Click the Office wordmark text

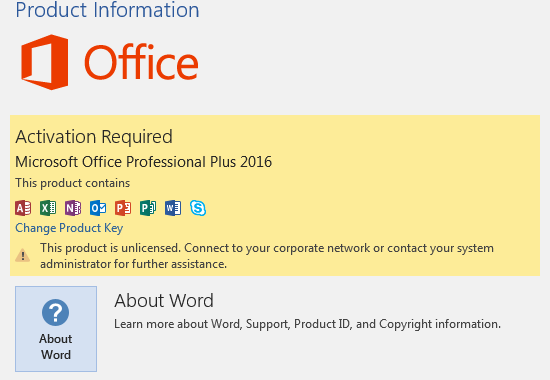[x=141, y=63]
